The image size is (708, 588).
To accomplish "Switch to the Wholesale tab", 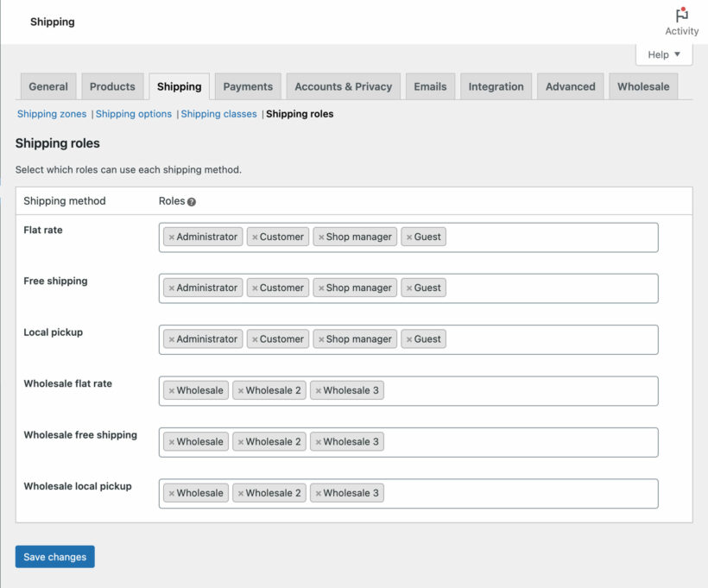I will pos(644,85).
